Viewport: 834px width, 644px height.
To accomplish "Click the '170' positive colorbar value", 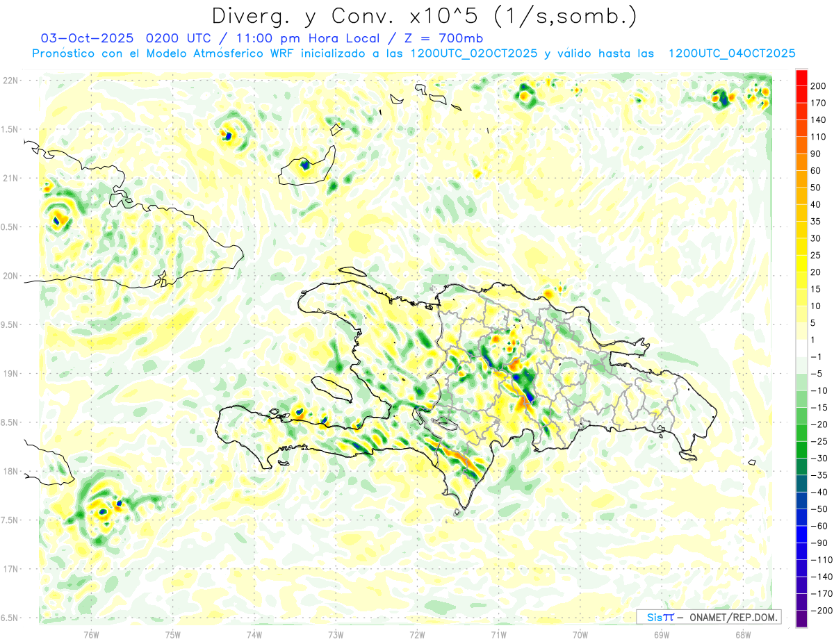I will [818, 103].
